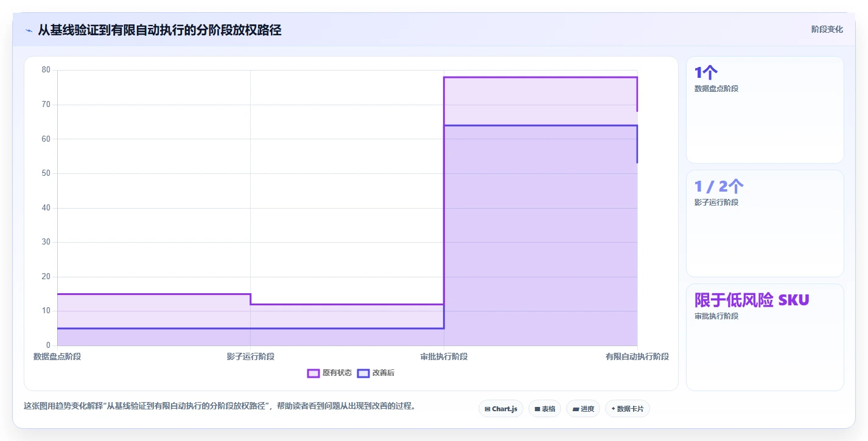Click the purple 原有状态 legend swatch
Screen dimensions: 868x441
313,373
